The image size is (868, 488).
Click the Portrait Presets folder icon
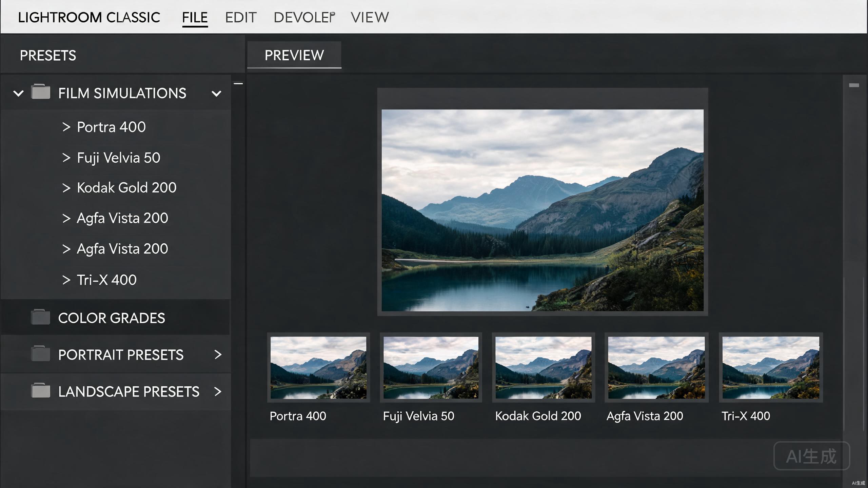(x=41, y=353)
